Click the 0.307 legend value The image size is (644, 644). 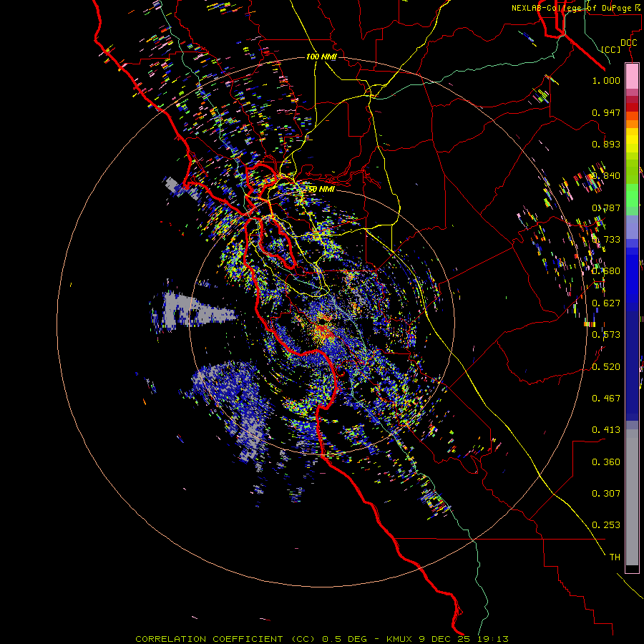606,494
